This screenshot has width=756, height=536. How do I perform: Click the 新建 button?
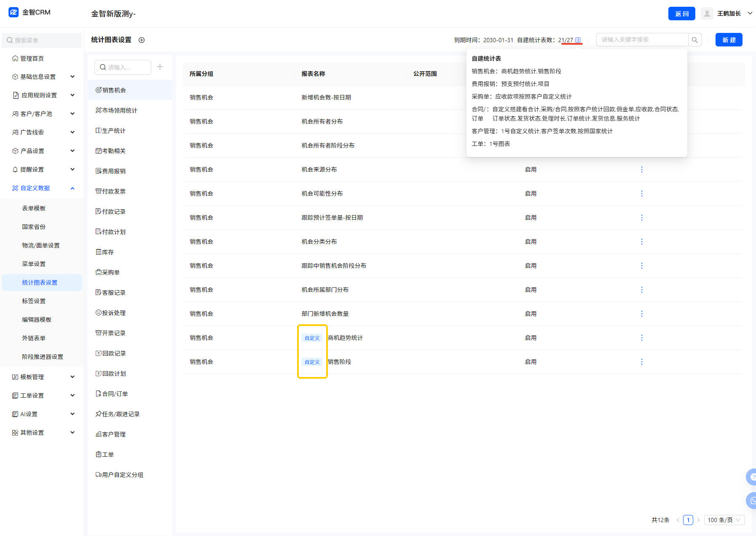pos(729,40)
